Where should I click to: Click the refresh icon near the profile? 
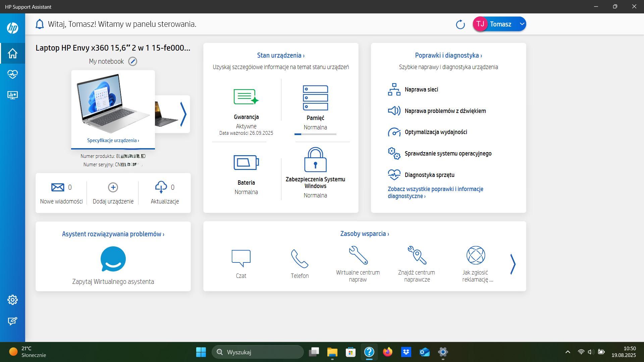[460, 24]
